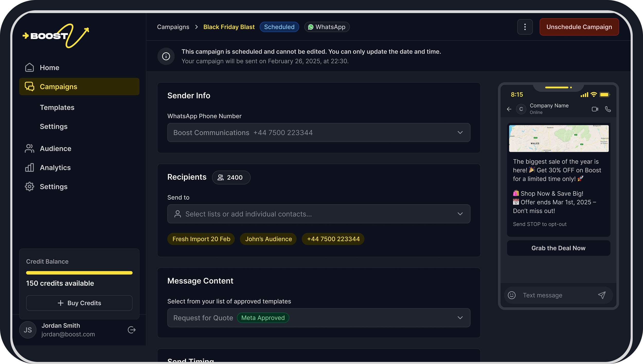The height and width of the screenshot is (364, 643).
Task: Click the person icon in Send to field
Action: (177, 214)
